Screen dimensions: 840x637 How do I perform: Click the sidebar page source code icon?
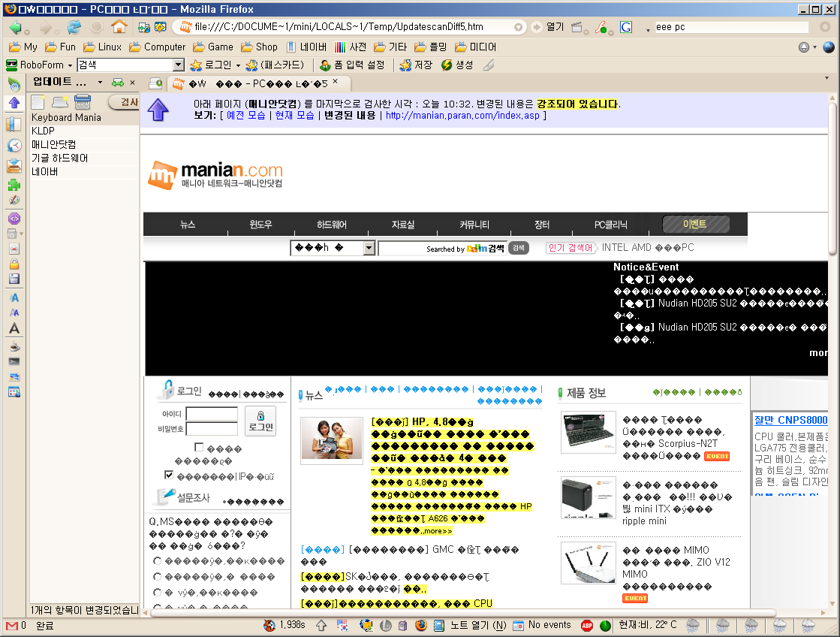14,219
